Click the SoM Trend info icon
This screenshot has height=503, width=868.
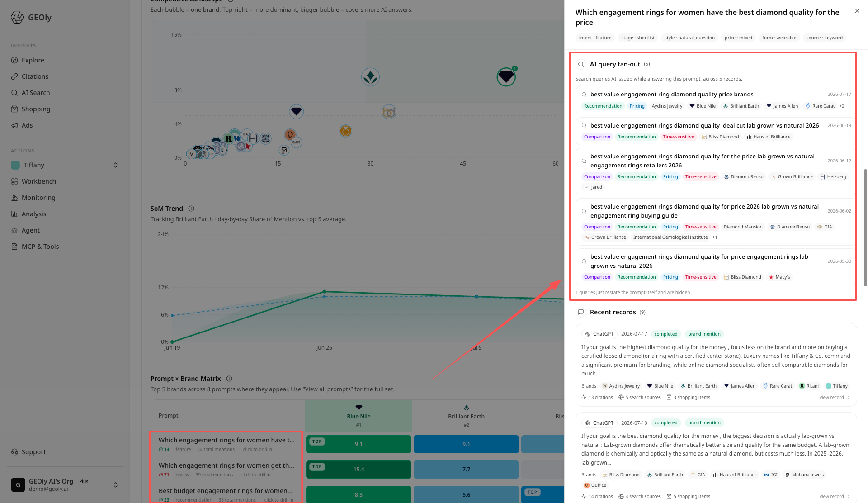click(191, 209)
